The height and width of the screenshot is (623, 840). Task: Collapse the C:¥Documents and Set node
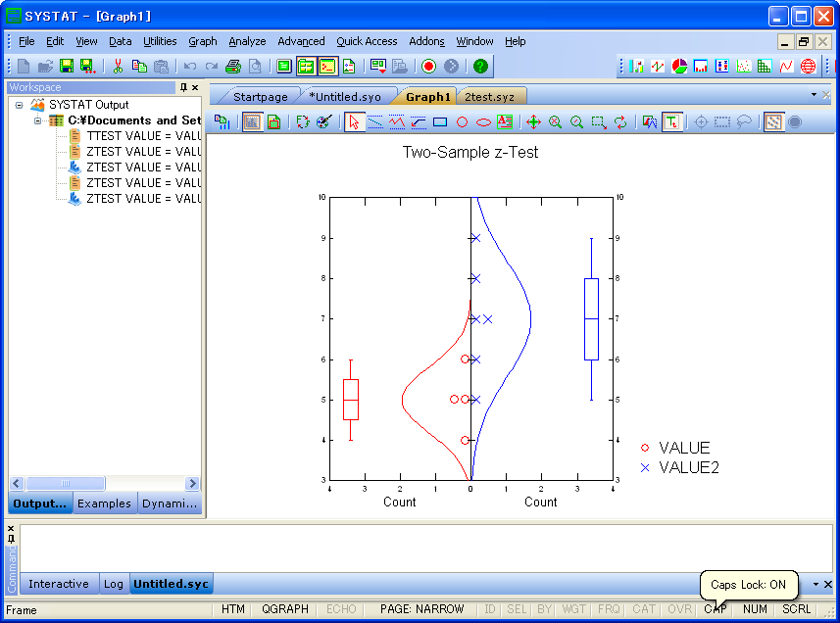[x=37, y=120]
